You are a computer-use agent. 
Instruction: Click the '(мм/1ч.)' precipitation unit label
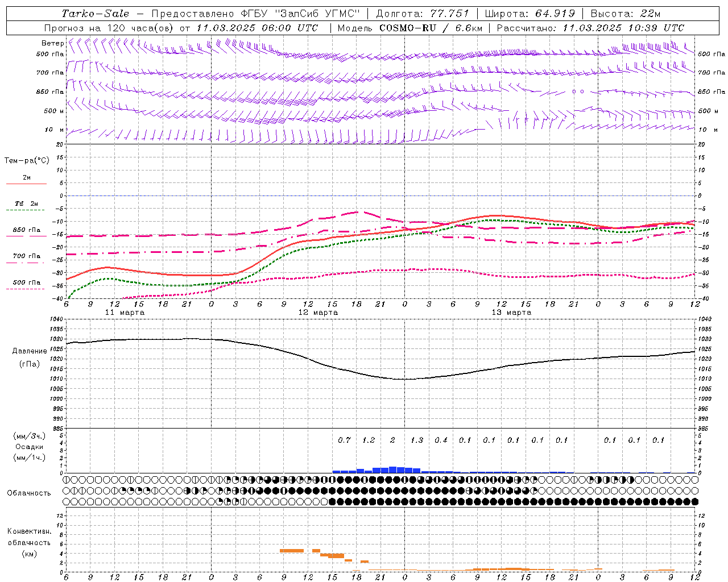click(x=29, y=458)
